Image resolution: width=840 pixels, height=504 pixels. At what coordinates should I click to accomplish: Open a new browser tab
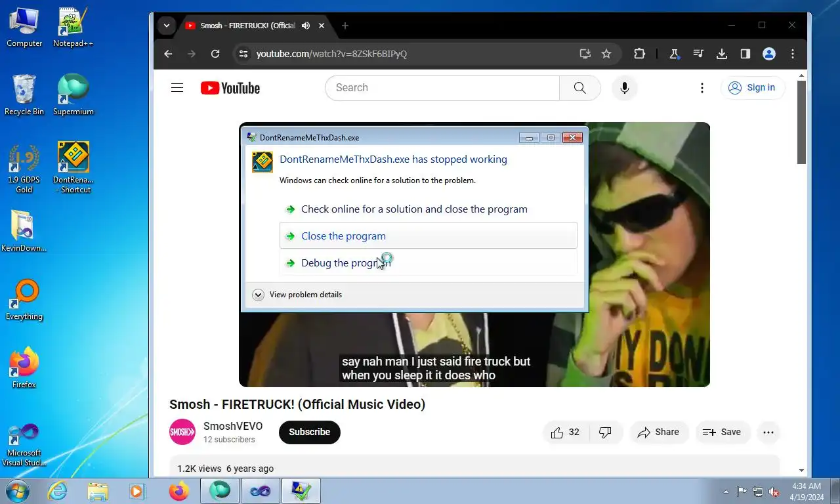click(345, 26)
